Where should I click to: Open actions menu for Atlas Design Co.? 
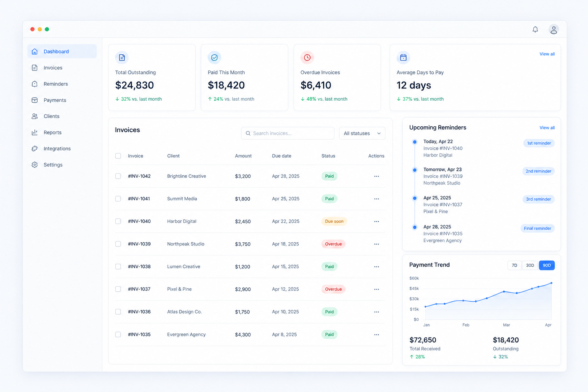376,312
